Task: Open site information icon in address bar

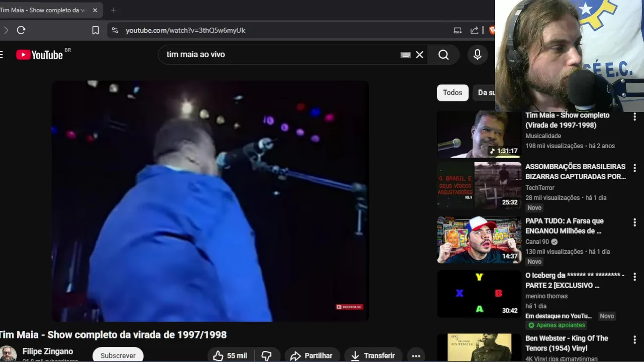Action: 115,30
